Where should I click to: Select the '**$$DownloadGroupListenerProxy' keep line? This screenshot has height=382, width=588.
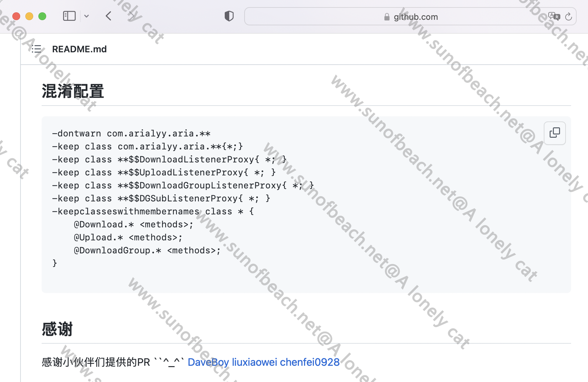(x=183, y=185)
